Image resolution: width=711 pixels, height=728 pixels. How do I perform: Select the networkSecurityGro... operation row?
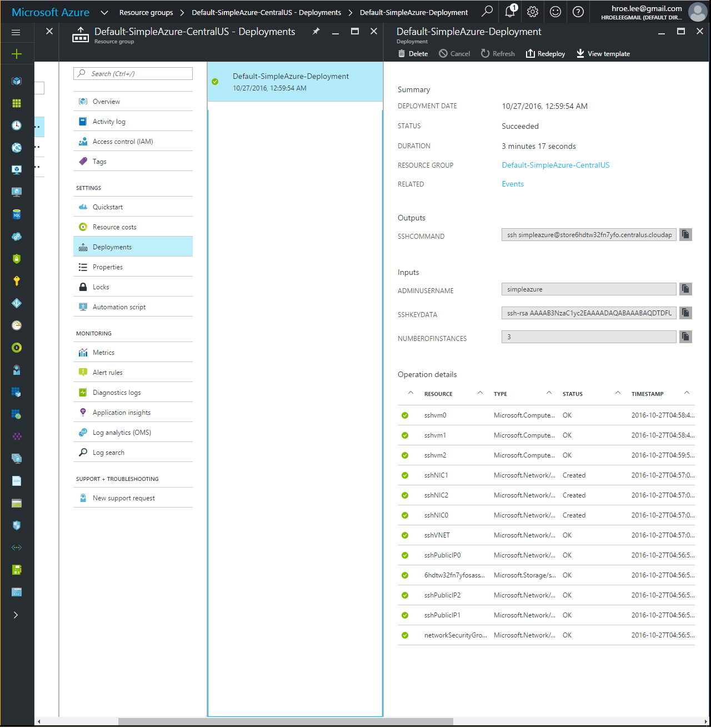(x=546, y=635)
